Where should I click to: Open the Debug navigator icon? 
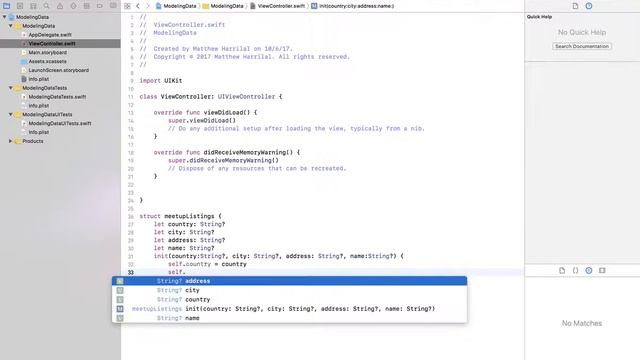coord(87,6)
